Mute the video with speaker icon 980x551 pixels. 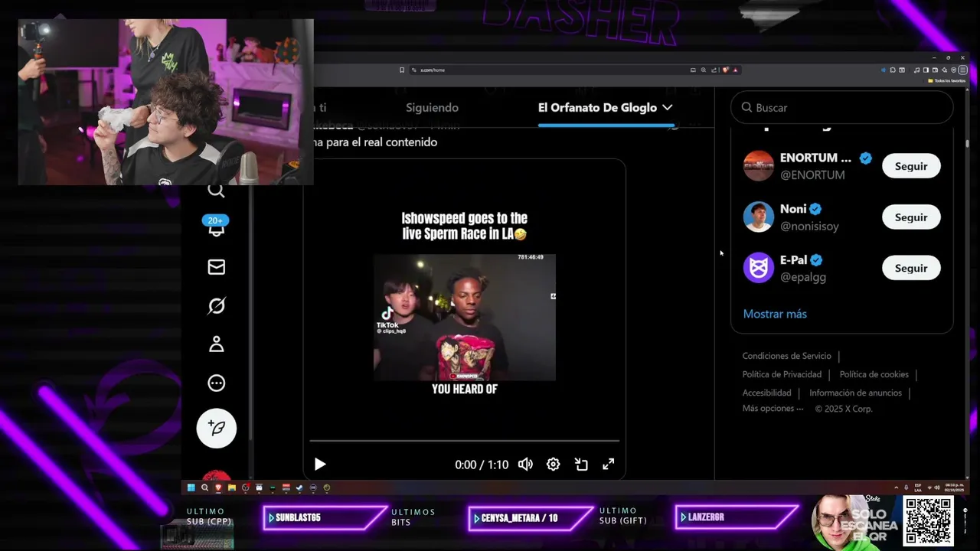[x=525, y=465]
